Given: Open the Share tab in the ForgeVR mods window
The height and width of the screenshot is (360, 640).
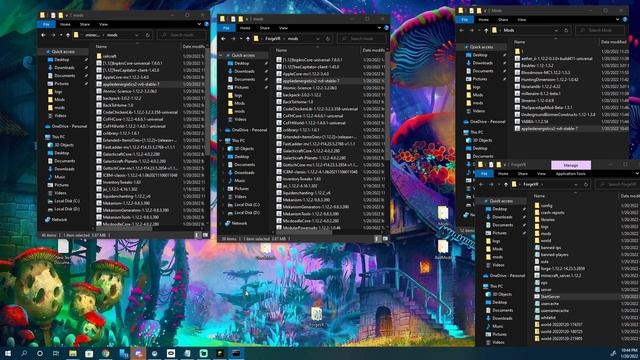Looking at the screenshot, I should (265, 28).
